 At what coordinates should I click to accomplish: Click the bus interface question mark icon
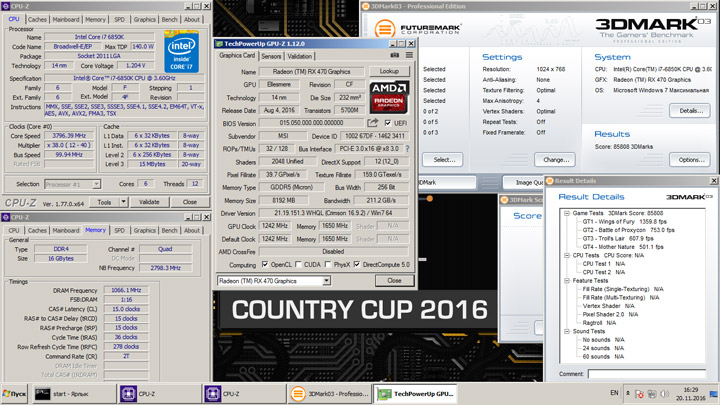pos(407,149)
